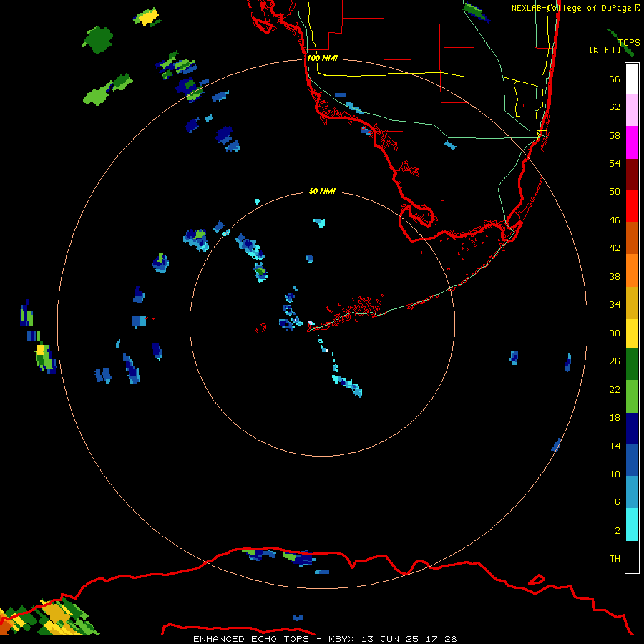Click the ENHANCED ECHO TOPS product title

point(250,639)
